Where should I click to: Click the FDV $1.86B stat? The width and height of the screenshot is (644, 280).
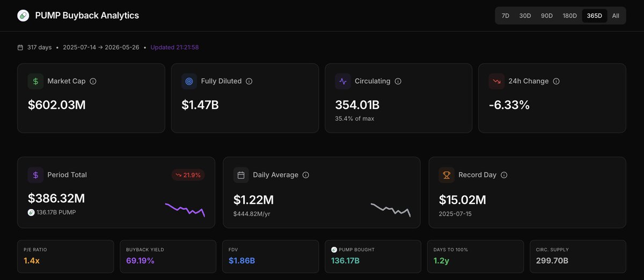click(x=270, y=256)
